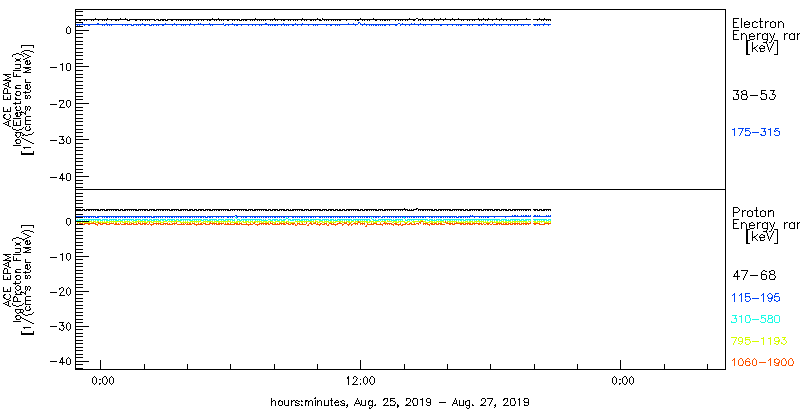The width and height of the screenshot is (800, 410).
Task: Click the first 0:00 time axis label
Action: pos(103,381)
